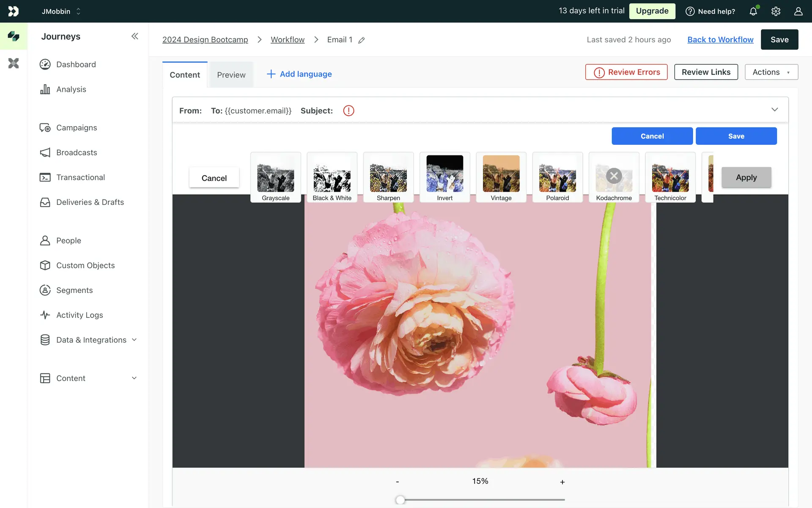Open Activity Logs in sidebar
This screenshot has height=508, width=812.
pos(80,315)
